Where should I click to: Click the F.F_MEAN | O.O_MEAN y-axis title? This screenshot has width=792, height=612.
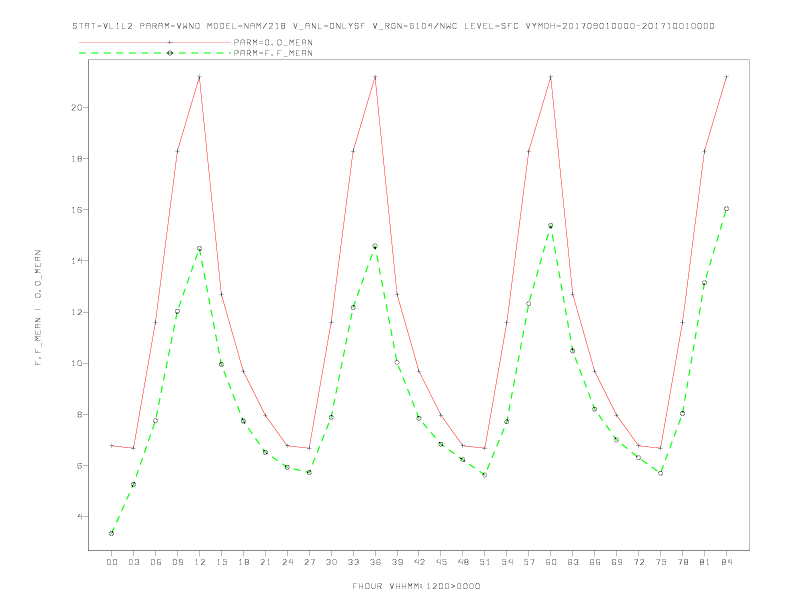[38, 308]
